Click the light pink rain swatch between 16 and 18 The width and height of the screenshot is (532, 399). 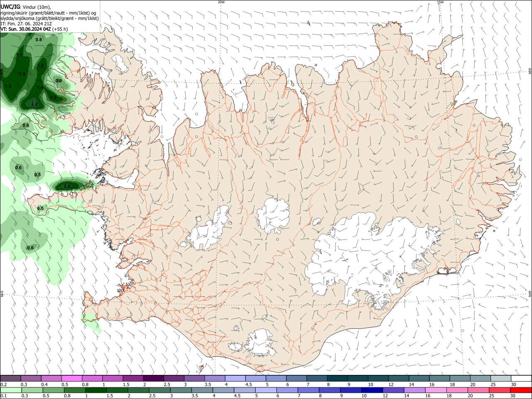click(x=436, y=390)
